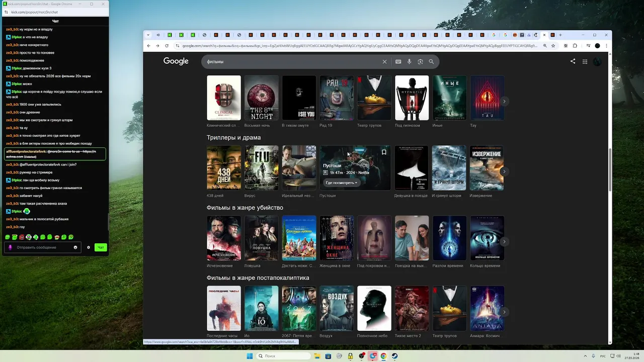644x362 pixels.
Task: Click the Google search magnifier button
Action: (x=431, y=61)
